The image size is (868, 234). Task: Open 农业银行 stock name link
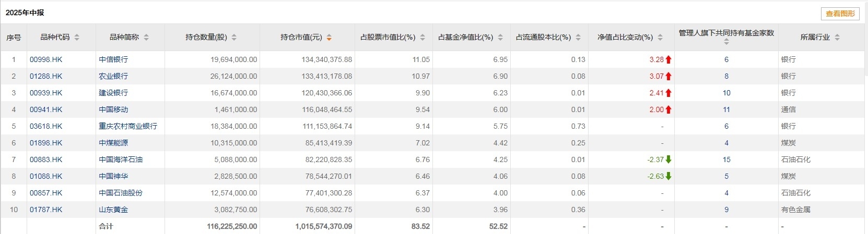point(113,76)
